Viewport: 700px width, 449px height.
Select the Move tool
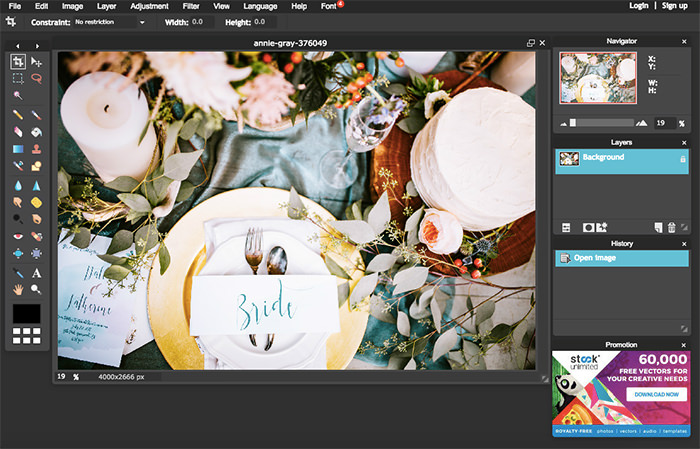37,62
